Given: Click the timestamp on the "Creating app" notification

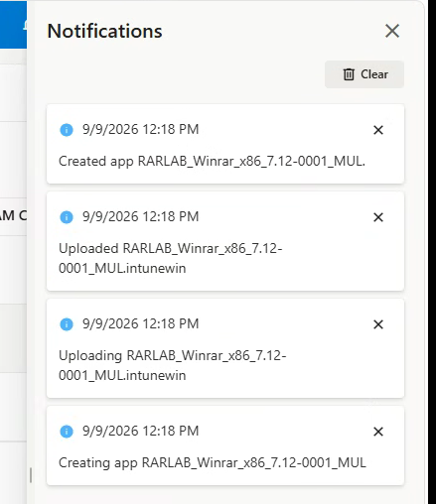Looking at the screenshot, I should point(141,431).
